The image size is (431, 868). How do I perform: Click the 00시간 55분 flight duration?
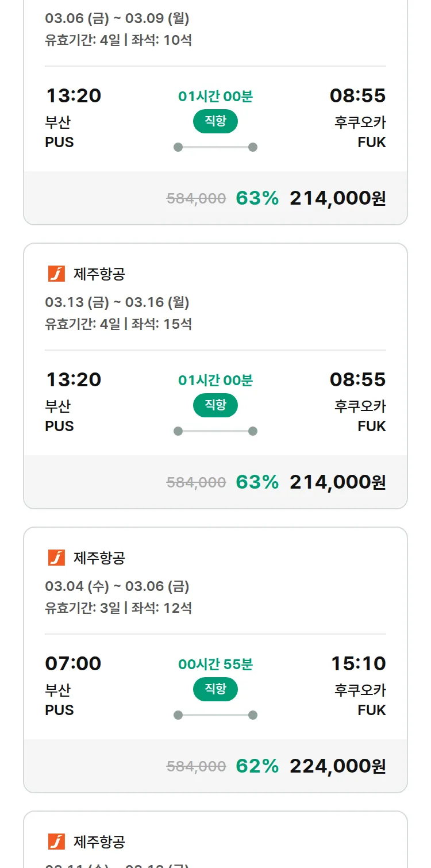click(x=215, y=665)
